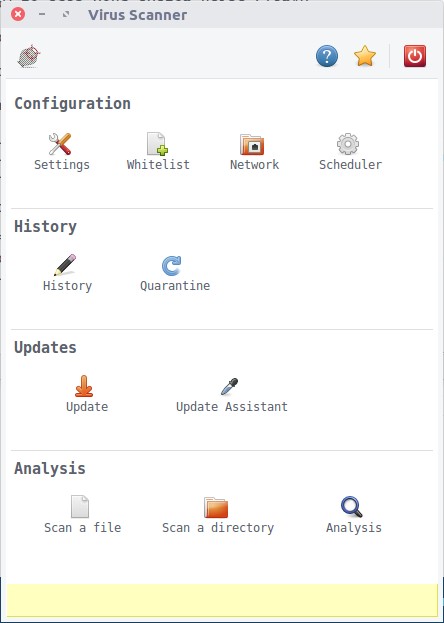This screenshot has width=444, height=623.
Task: Click the yellow status bar area
Action: click(222, 600)
